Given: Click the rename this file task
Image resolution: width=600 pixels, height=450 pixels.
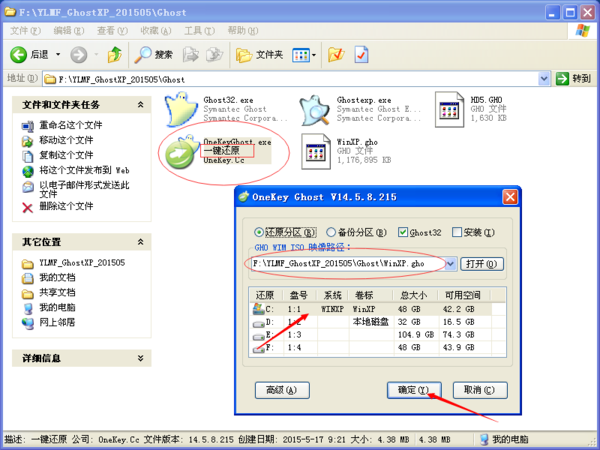Looking at the screenshot, I should [70, 125].
